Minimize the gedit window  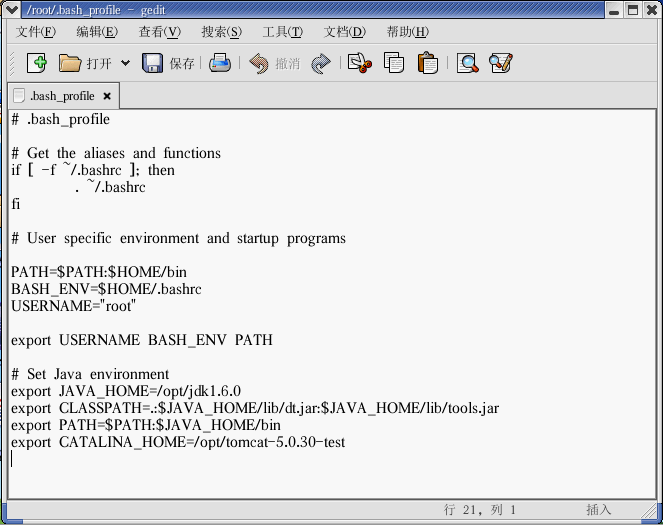coord(614,10)
